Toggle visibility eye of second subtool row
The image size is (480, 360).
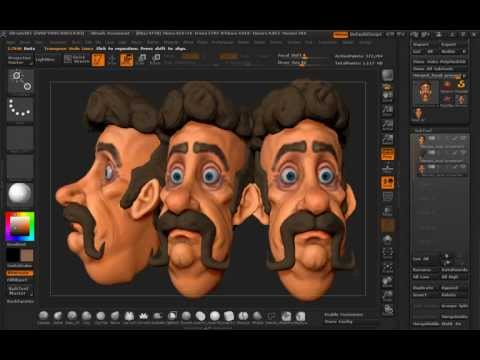463,153
